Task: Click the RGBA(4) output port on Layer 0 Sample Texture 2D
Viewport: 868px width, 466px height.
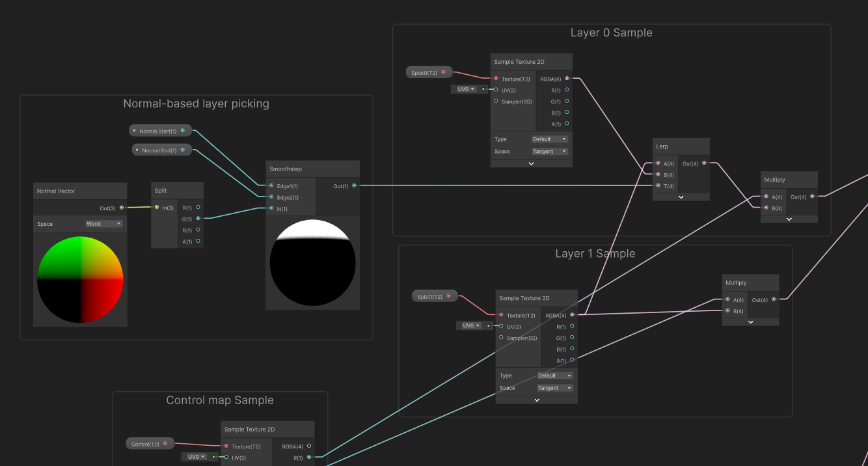Action: tap(567, 78)
